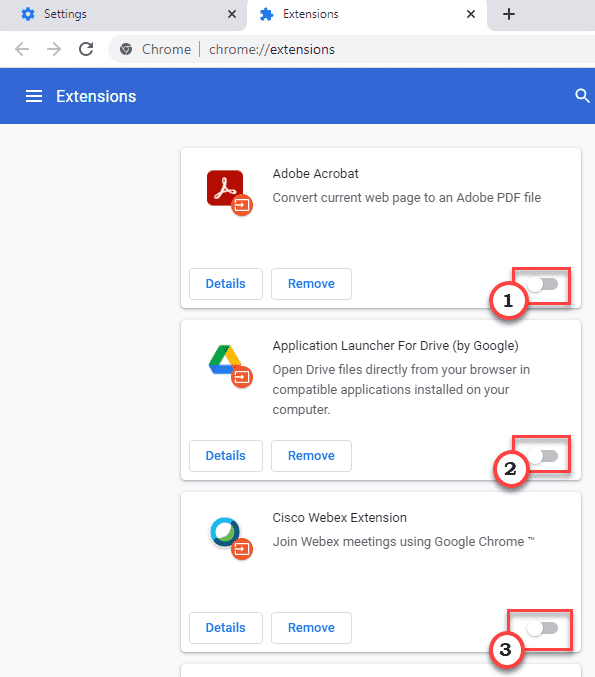
Task: Click the Cisco Webex extension icon
Action: 230,537
